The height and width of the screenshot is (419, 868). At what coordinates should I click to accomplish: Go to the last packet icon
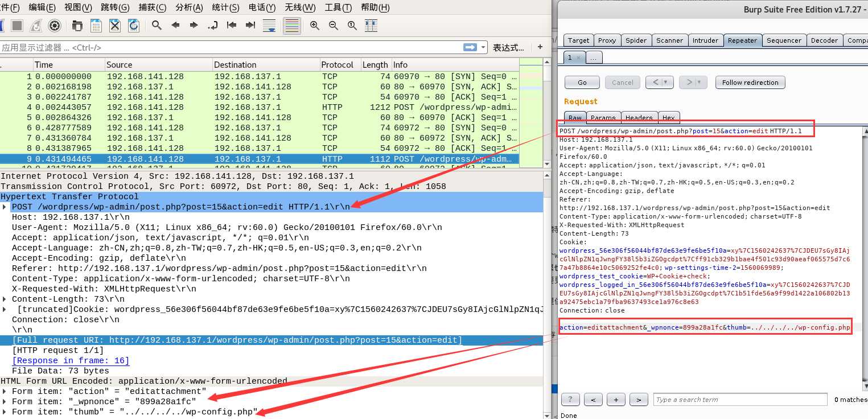coord(250,26)
